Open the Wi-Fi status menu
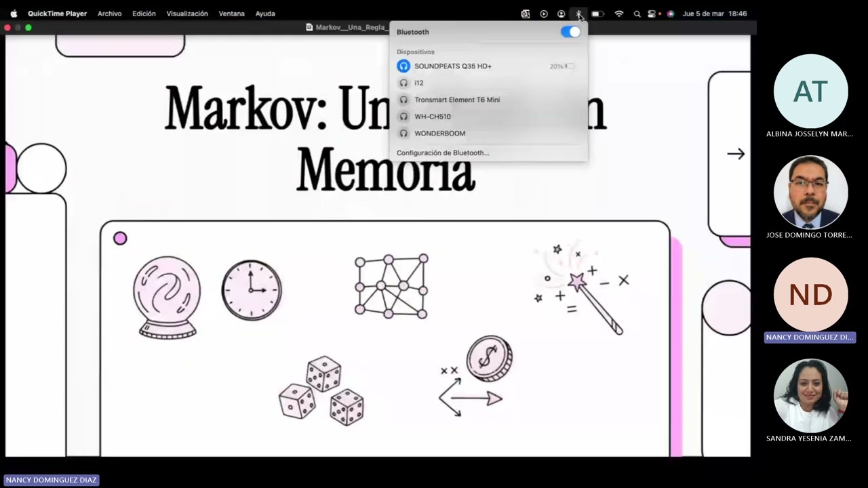 618,14
